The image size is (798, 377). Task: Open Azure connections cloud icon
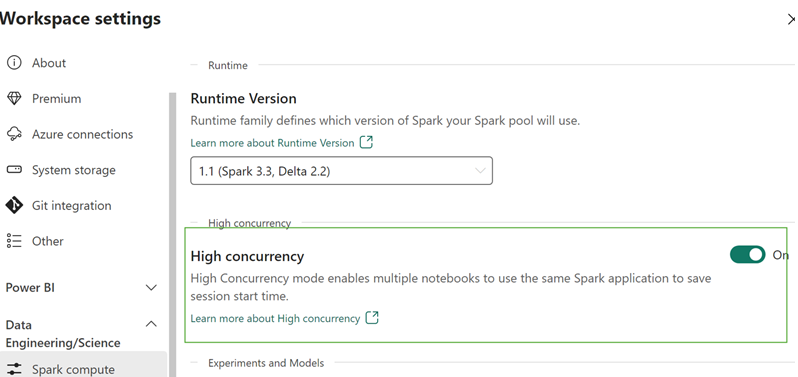[14, 134]
